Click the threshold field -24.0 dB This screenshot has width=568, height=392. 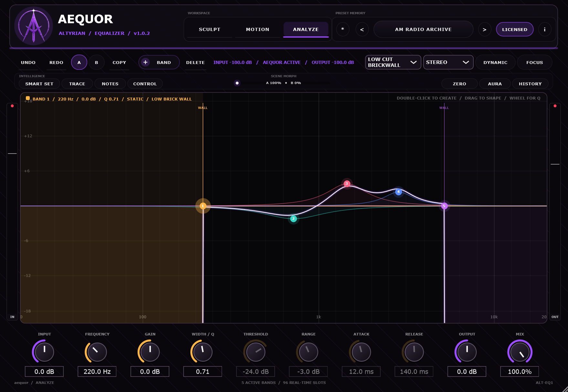pyautogui.click(x=256, y=372)
